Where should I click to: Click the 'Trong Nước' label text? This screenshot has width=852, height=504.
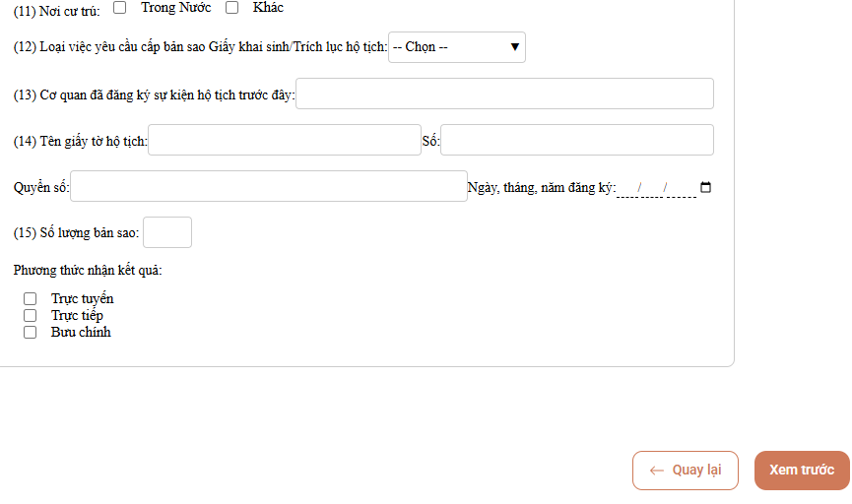(x=176, y=7)
